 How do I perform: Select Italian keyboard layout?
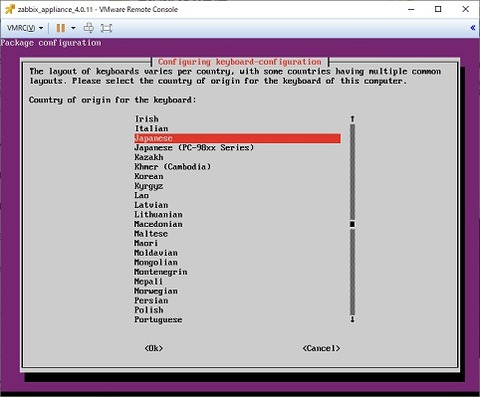(151, 129)
